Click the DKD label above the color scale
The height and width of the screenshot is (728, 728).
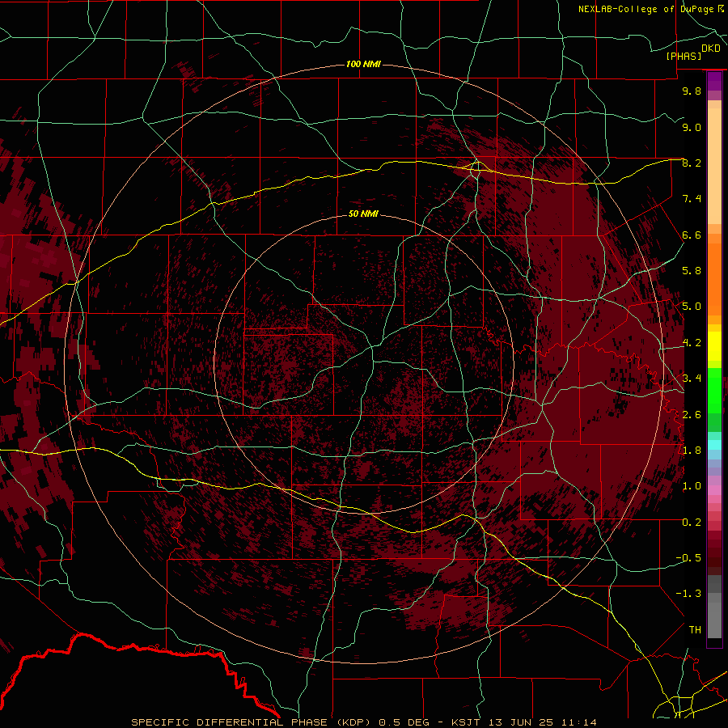click(711, 49)
